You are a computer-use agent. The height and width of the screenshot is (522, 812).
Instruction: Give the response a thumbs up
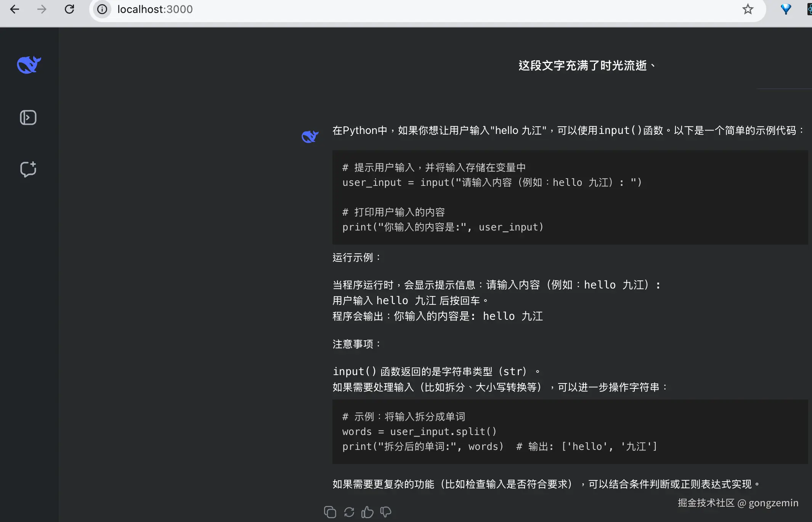(367, 512)
